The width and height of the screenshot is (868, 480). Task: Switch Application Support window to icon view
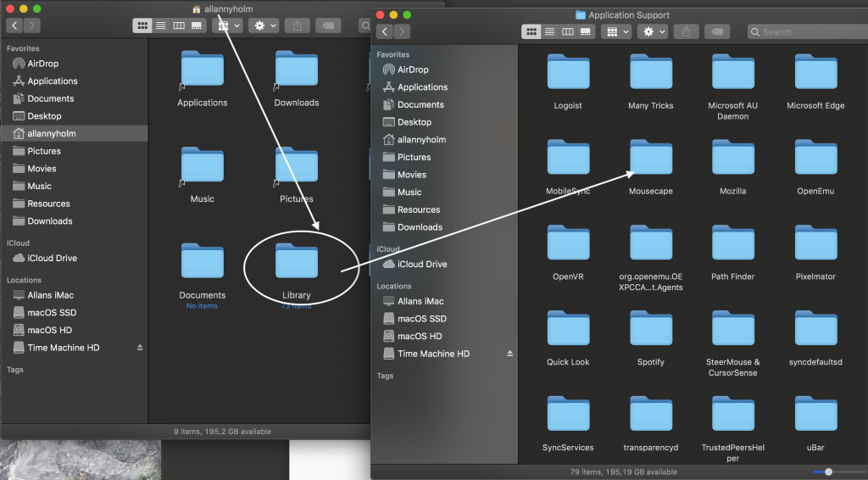(x=531, y=31)
